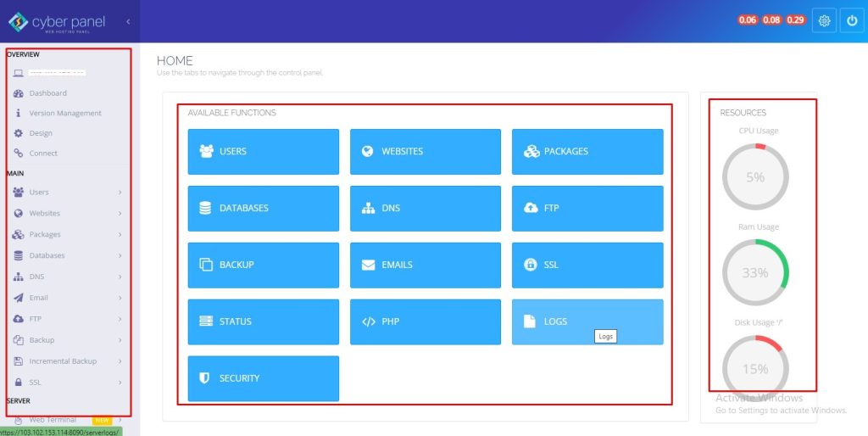Open the WEBSITES function tile
868x436 pixels.
click(x=425, y=152)
